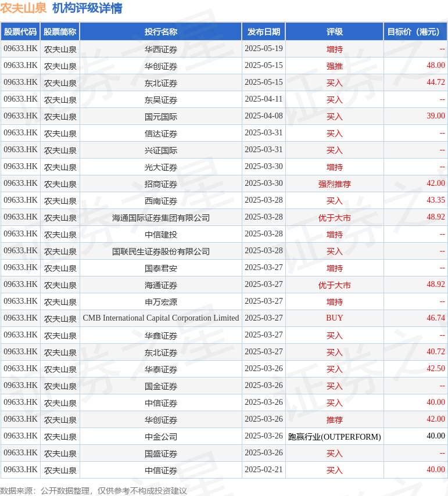
Task: Select the 股票简称 column header
Action: tap(60, 31)
